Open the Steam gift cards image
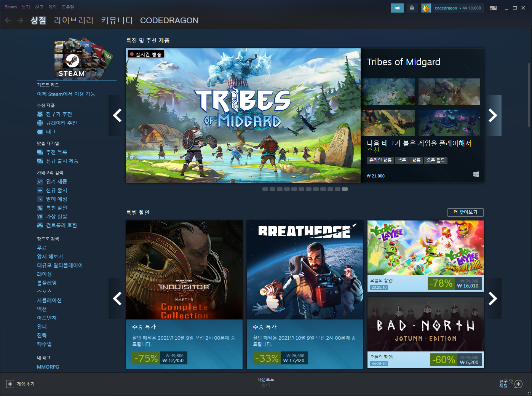 tap(83, 58)
